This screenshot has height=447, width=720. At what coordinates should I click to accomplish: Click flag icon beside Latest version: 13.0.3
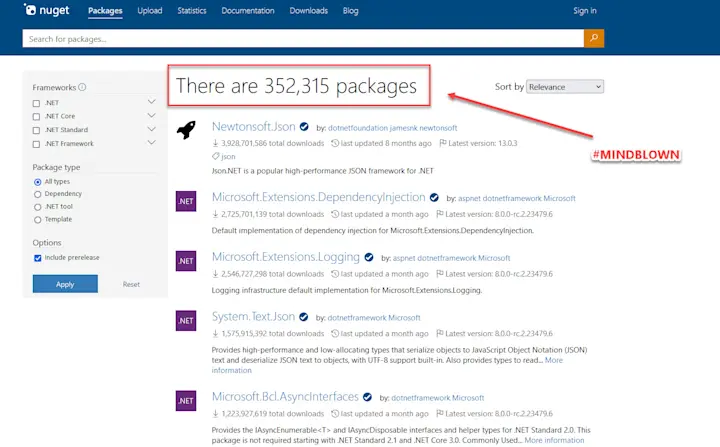click(443, 143)
